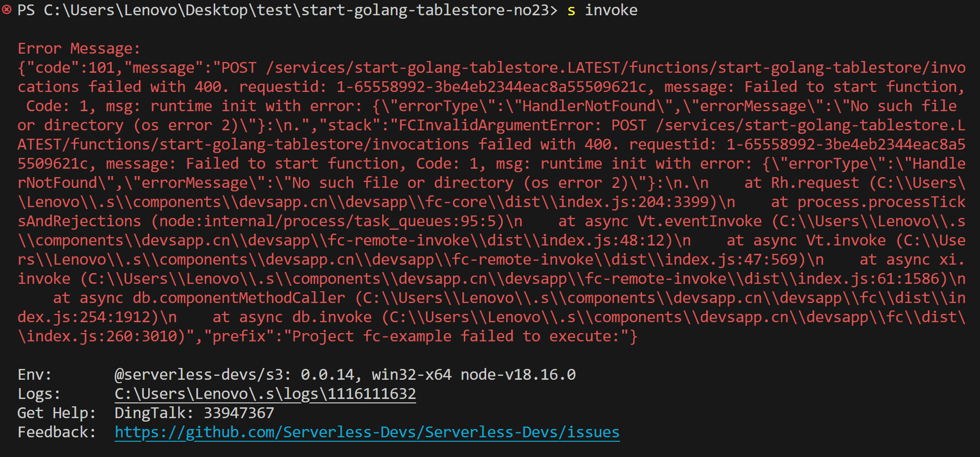Viewport: 980px width, 457px height.
Task: Click the "invoke" argument after the s command
Action: click(611, 10)
